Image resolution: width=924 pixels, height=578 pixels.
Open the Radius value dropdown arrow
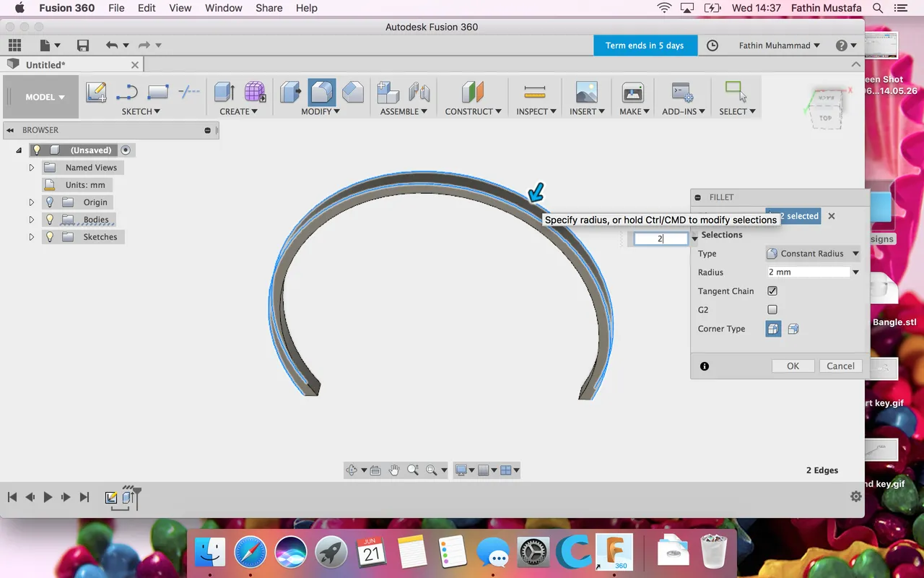click(855, 272)
